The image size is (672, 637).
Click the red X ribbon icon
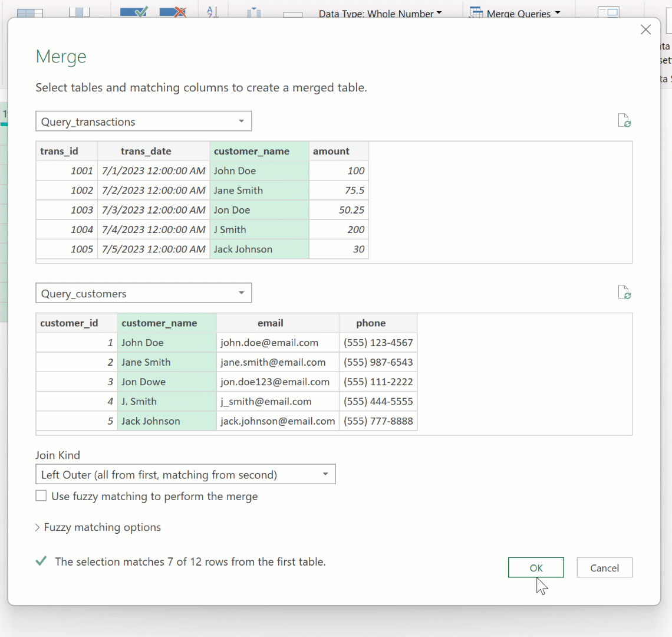tap(173, 12)
